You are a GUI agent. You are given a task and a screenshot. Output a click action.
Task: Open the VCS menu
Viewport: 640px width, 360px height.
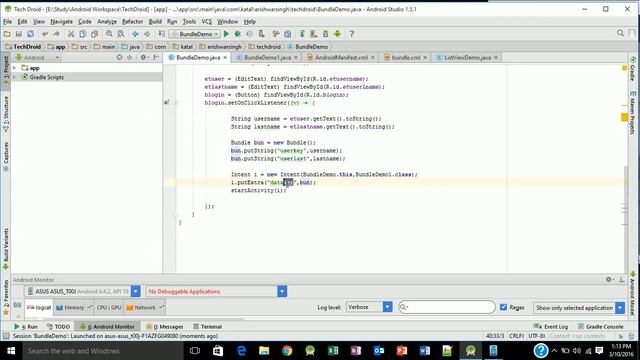[207, 22]
